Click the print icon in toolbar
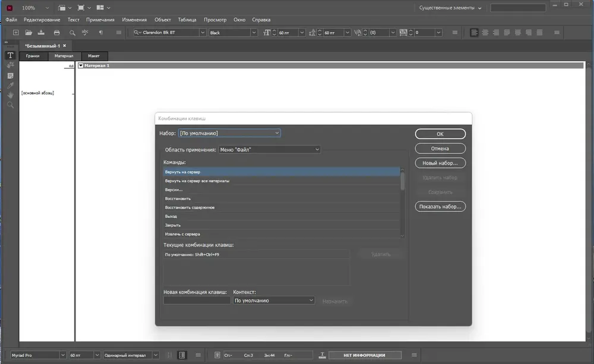 click(57, 33)
